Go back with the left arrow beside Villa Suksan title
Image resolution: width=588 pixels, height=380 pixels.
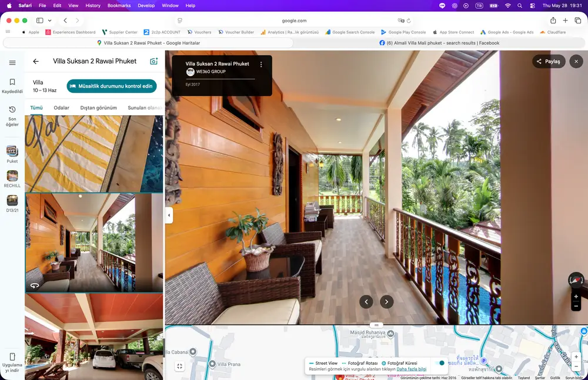point(36,62)
